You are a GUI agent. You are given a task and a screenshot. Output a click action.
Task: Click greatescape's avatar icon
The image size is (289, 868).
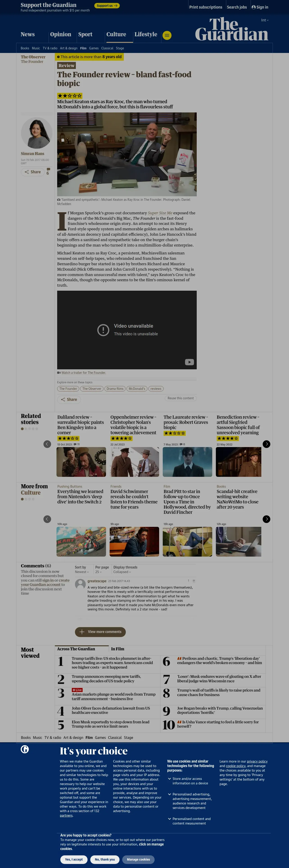[80, 584]
